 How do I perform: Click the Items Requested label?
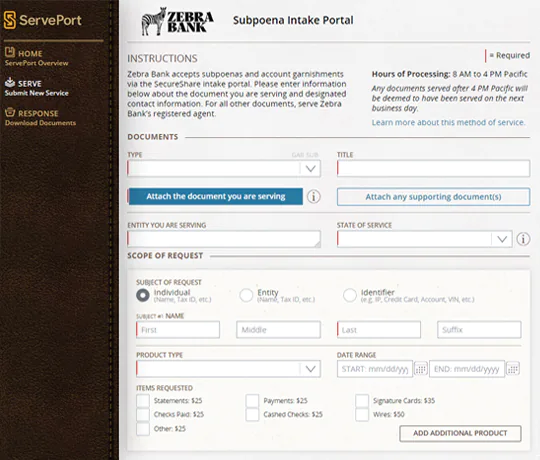tap(164, 388)
